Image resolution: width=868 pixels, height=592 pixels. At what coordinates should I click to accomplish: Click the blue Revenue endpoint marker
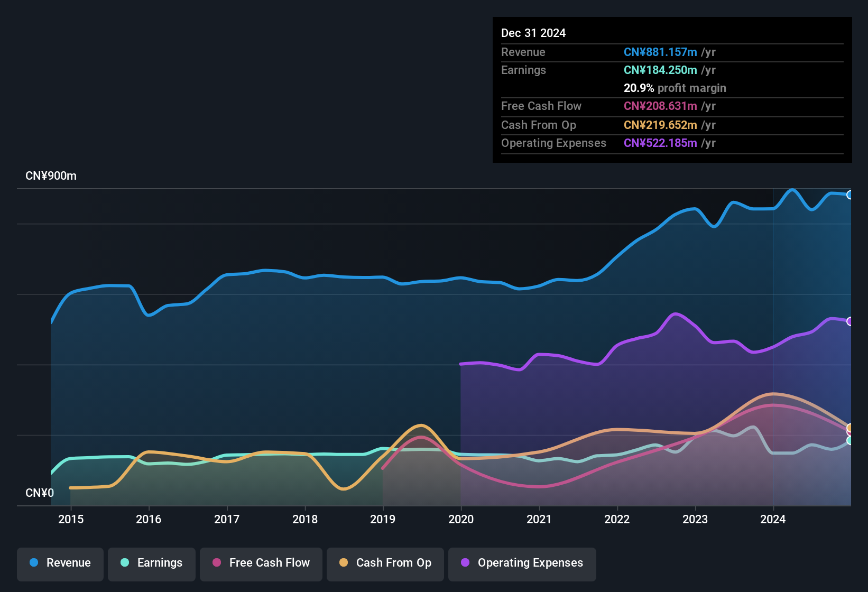point(850,195)
